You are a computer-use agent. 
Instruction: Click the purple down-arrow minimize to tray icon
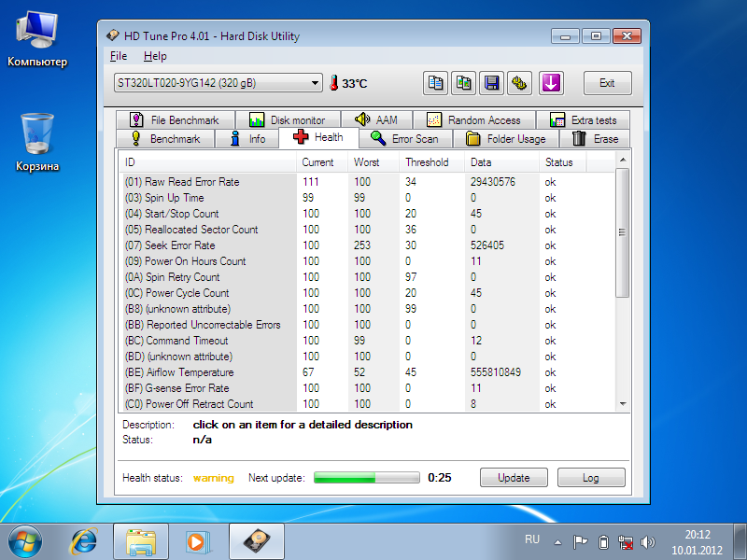[551, 83]
